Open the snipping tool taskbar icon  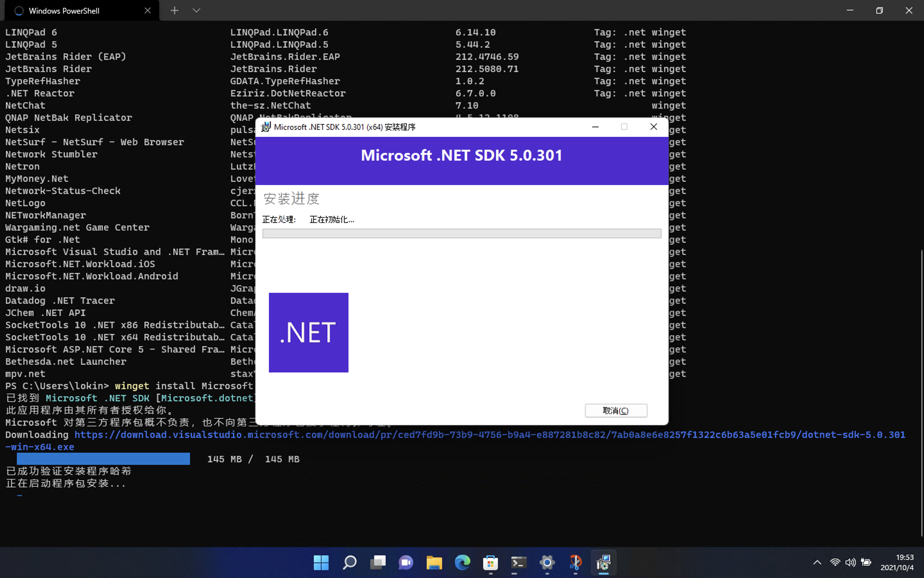(x=575, y=562)
